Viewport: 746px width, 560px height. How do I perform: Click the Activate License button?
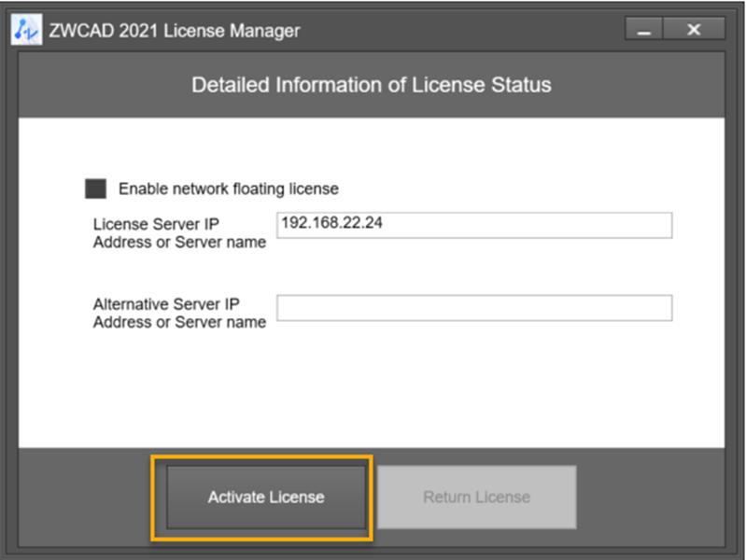point(266,497)
